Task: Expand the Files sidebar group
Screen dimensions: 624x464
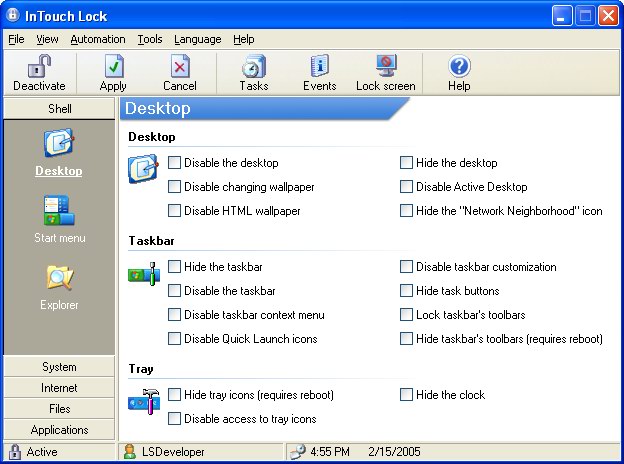Action: (59, 409)
